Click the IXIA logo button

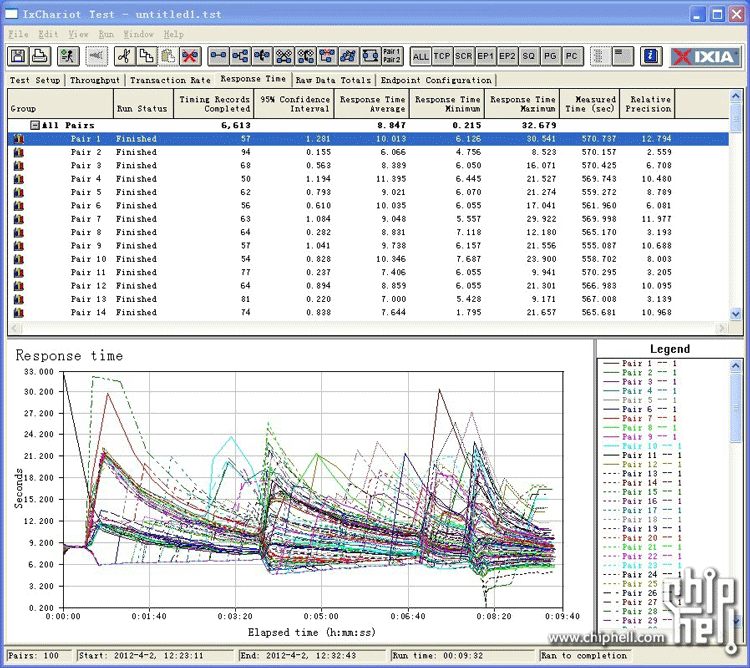pos(705,56)
